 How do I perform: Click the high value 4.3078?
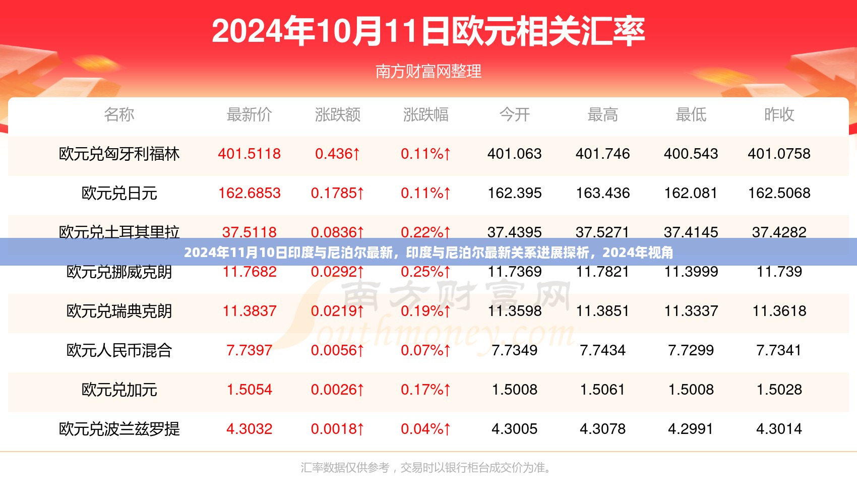pos(602,429)
